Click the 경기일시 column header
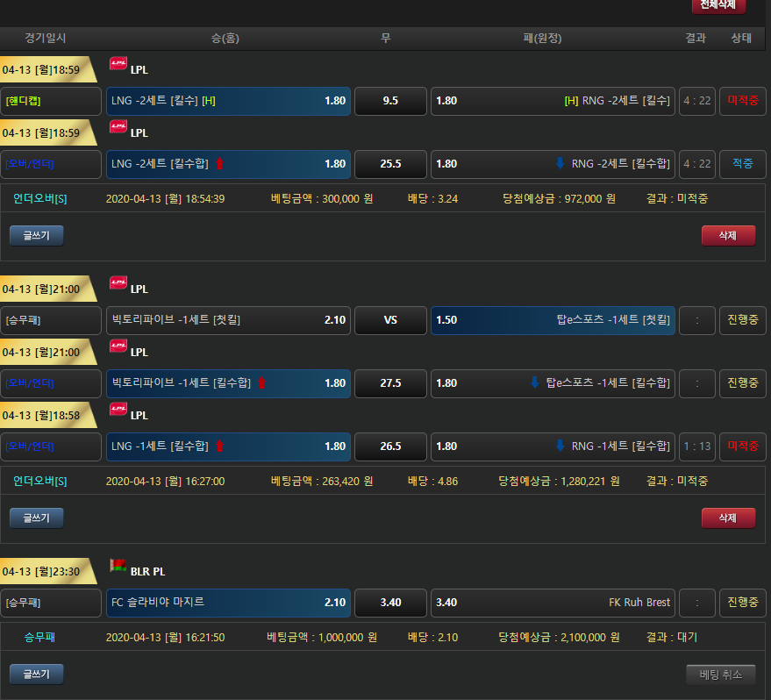This screenshot has height=700, width=771. pos(46,39)
